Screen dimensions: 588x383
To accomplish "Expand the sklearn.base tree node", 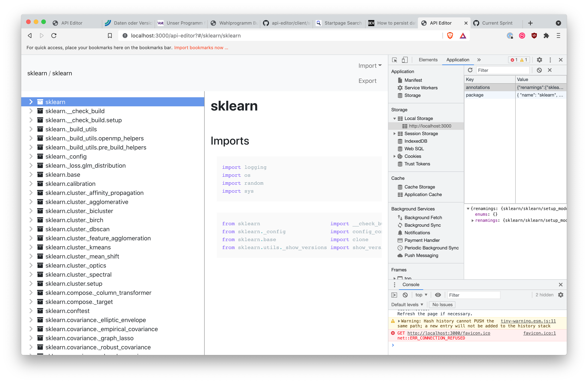I will 31,175.
